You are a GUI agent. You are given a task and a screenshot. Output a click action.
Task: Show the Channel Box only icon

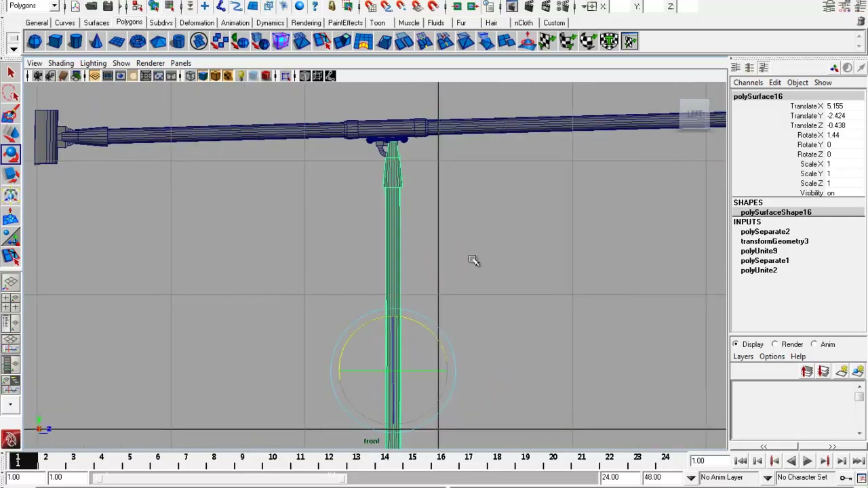tap(735, 68)
